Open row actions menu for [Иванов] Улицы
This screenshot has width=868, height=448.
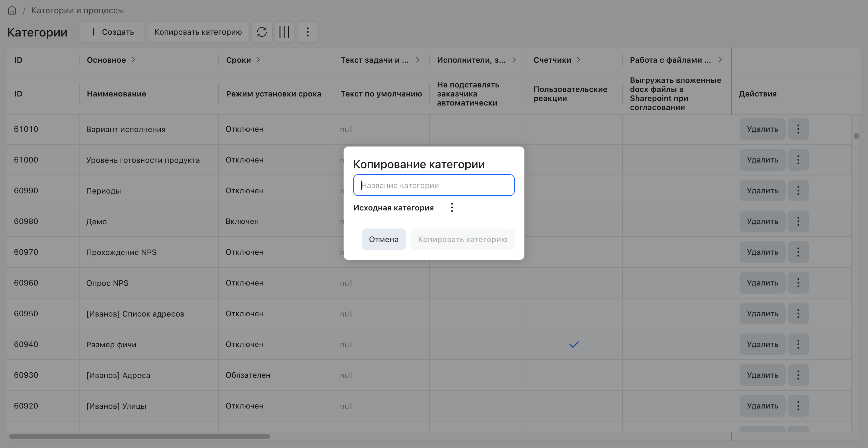point(798,406)
